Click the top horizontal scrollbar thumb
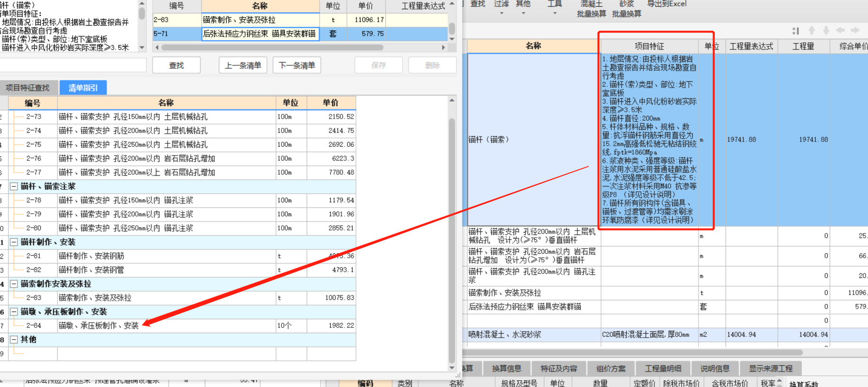The width and height of the screenshot is (868, 387). [272, 47]
